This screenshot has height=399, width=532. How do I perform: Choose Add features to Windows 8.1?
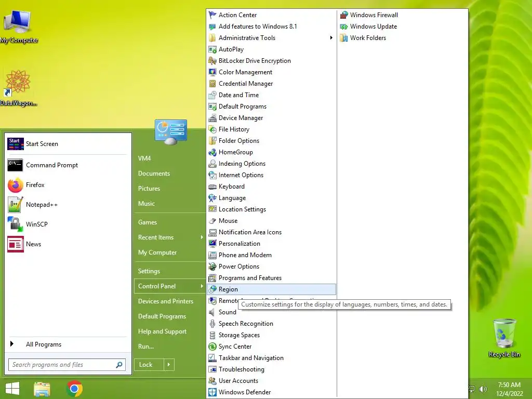point(271,26)
